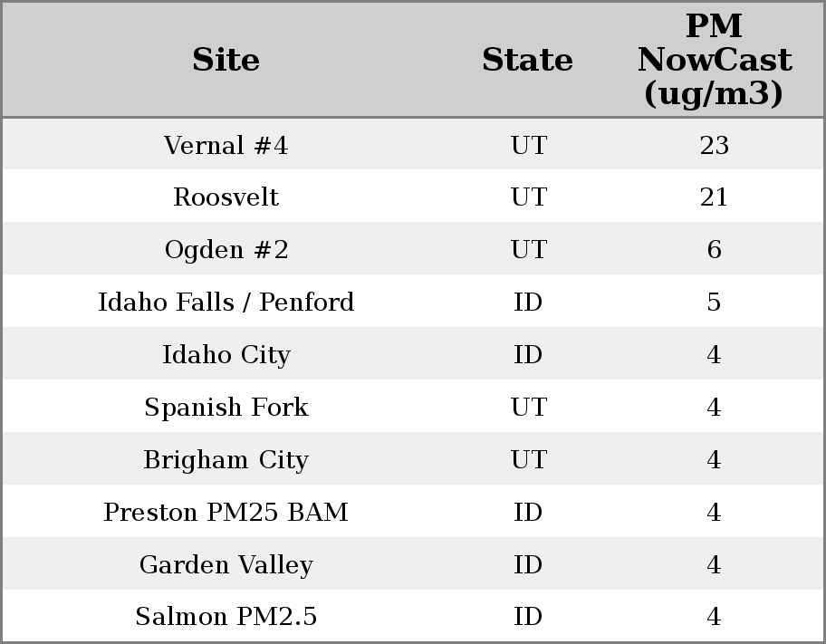The image size is (826, 644).
Task: Select the Spanish Fork site cell
Action: (226, 407)
